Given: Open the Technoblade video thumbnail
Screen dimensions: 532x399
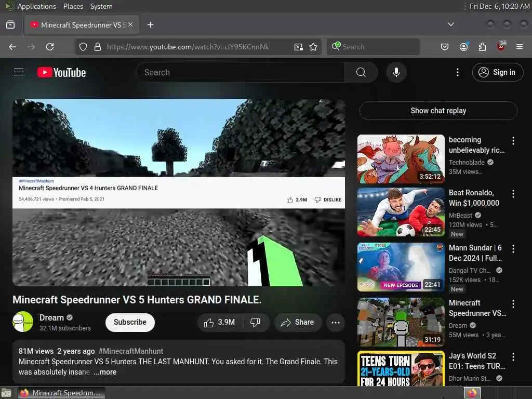Looking at the screenshot, I should [401, 159].
